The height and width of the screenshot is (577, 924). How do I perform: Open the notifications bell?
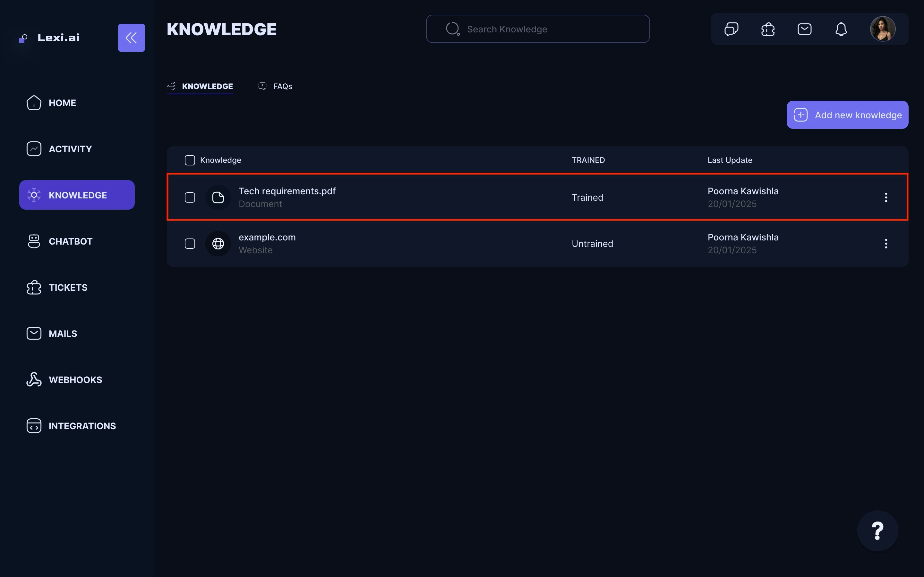(x=841, y=29)
